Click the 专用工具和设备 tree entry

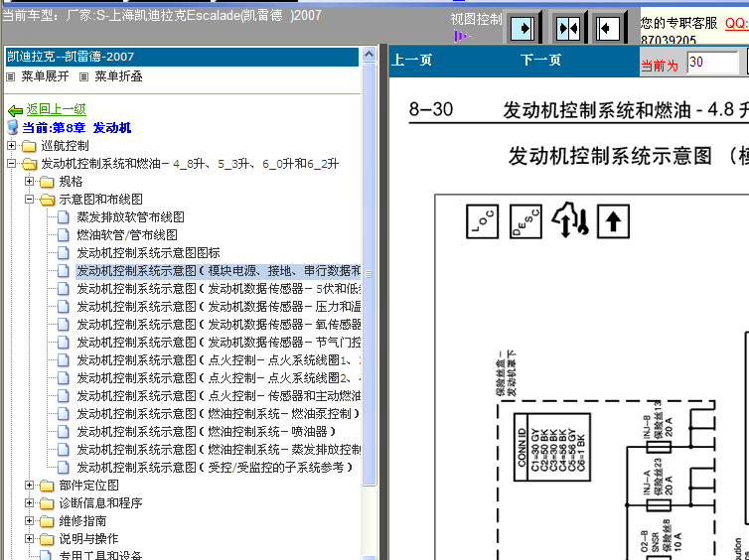pos(100,556)
